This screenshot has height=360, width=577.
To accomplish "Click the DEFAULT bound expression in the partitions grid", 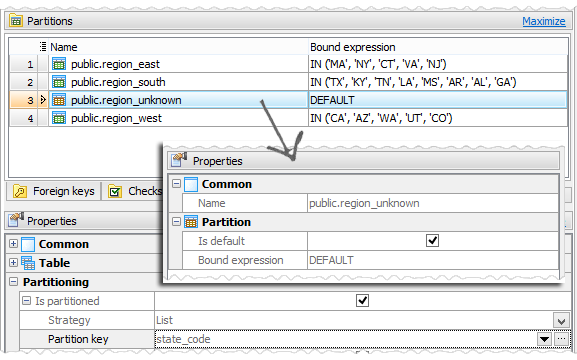I will pyautogui.click(x=332, y=100).
